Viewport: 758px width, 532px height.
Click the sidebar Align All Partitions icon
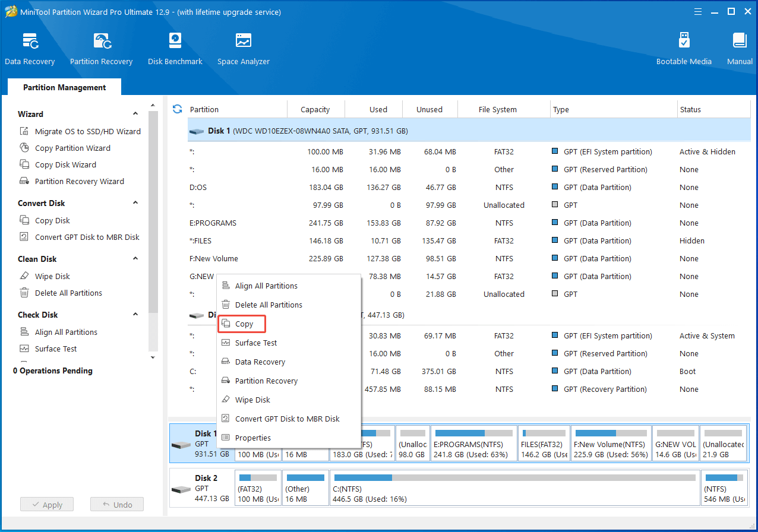coord(24,332)
